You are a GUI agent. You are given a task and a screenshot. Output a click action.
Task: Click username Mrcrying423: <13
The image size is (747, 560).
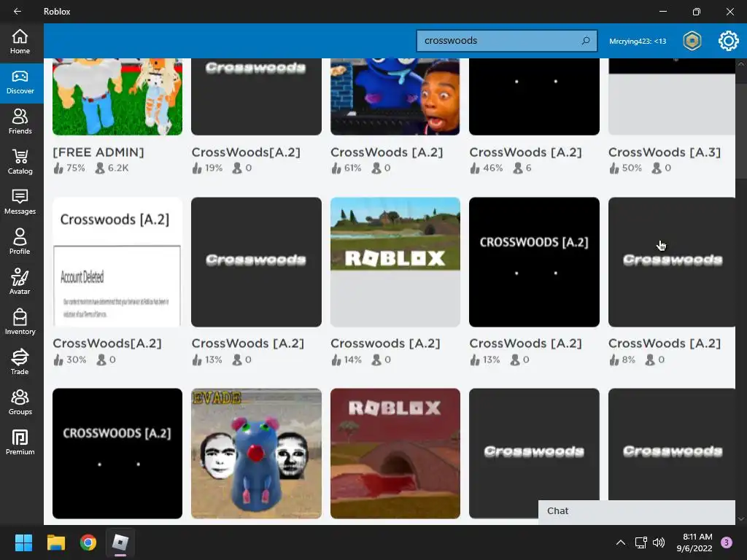coord(638,41)
